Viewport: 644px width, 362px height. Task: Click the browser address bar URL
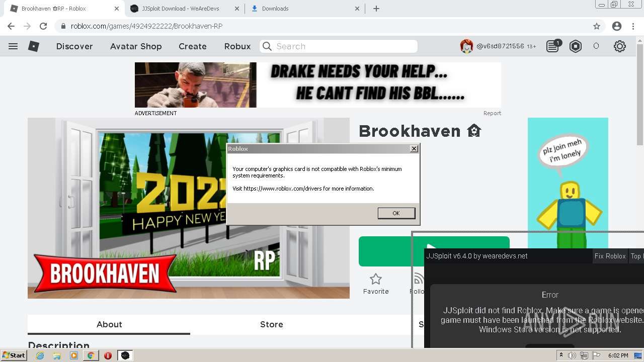[x=146, y=26]
